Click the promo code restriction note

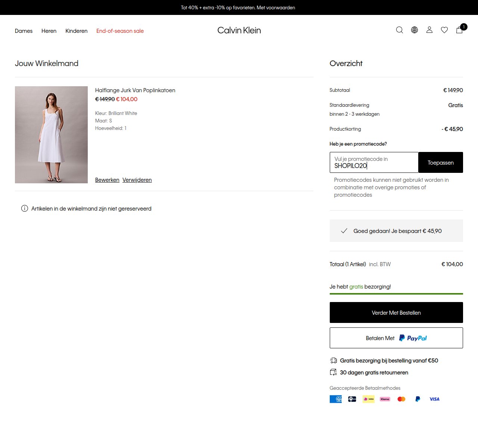coord(391,187)
